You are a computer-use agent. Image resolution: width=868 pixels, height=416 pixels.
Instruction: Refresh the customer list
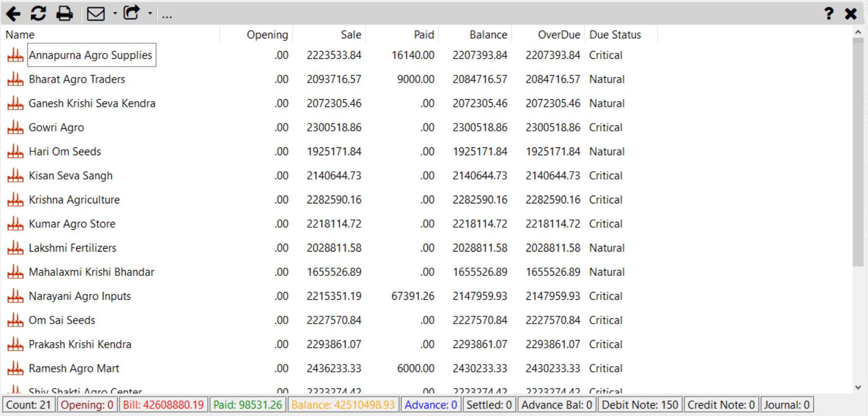click(x=38, y=14)
